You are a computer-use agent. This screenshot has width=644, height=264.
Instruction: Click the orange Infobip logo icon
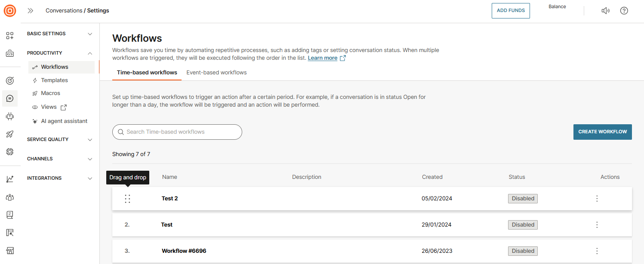coord(10,11)
